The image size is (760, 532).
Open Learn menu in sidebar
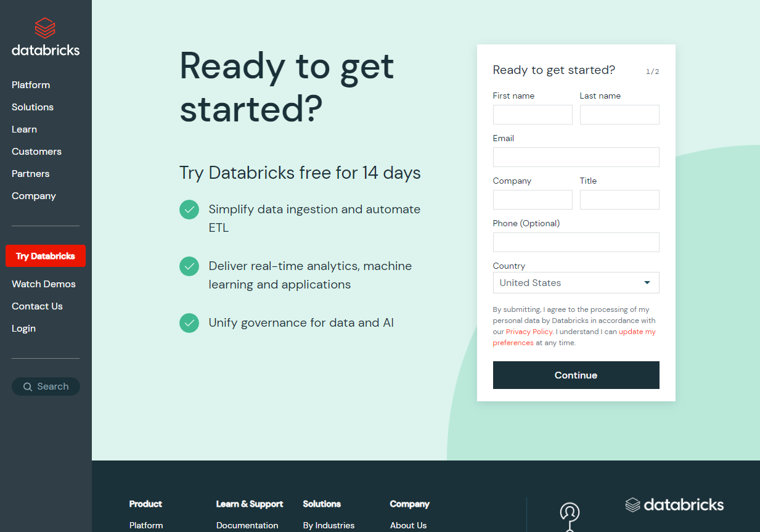[24, 129]
